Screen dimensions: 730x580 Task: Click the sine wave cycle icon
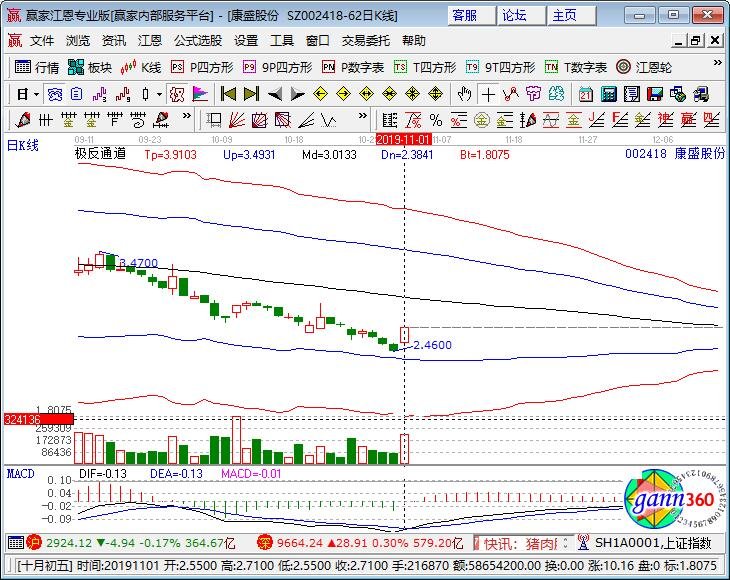point(551,121)
